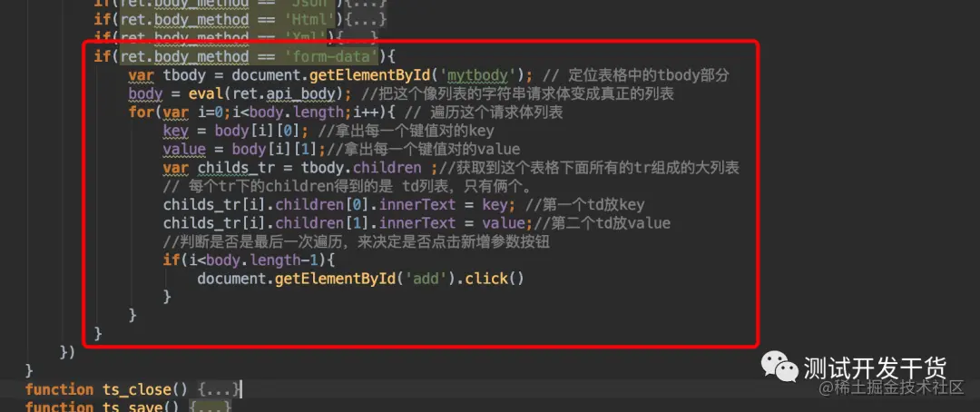The width and height of the screenshot is (980, 412).
Task: Click the statement value = body[i][1]
Action: coord(244,150)
